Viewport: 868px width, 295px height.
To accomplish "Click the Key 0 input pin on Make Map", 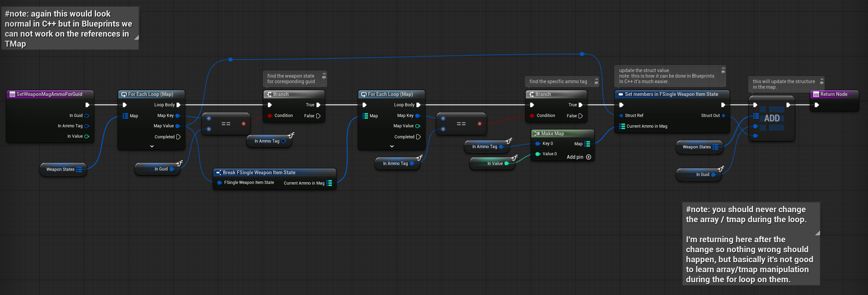I will point(537,144).
